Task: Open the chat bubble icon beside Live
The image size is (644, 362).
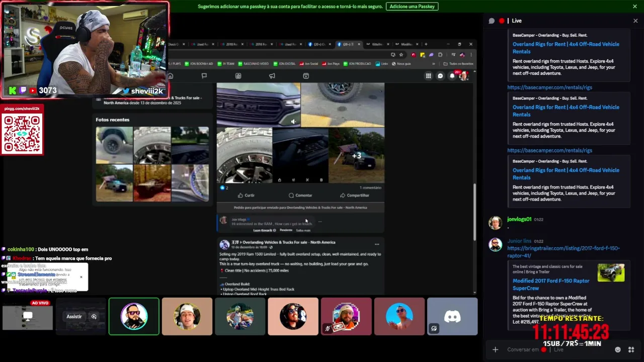Action: tap(492, 21)
